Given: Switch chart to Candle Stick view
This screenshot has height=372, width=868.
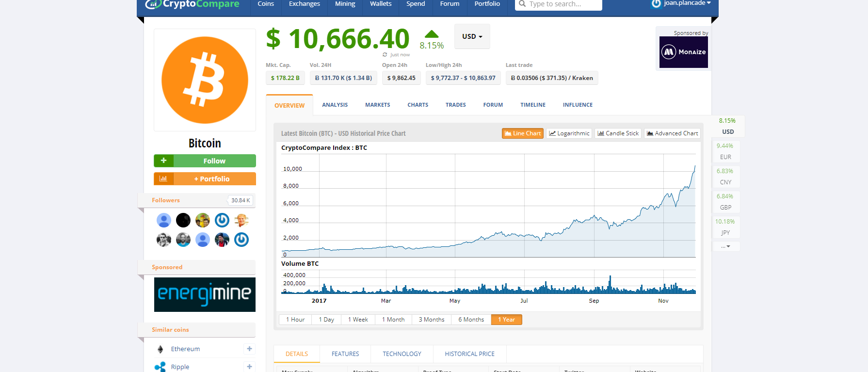Looking at the screenshot, I should click(618, 133).
